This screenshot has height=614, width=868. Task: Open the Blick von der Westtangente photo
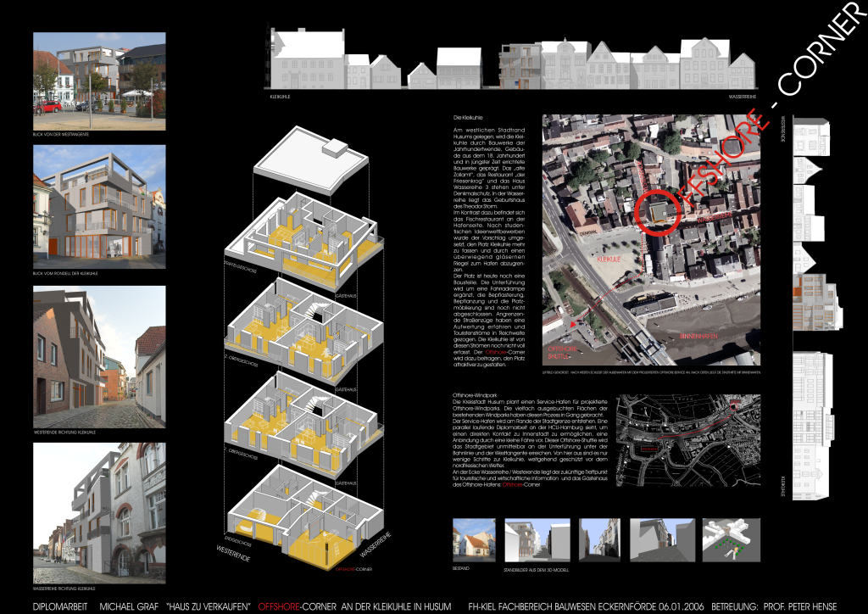[x=99, y=81]
